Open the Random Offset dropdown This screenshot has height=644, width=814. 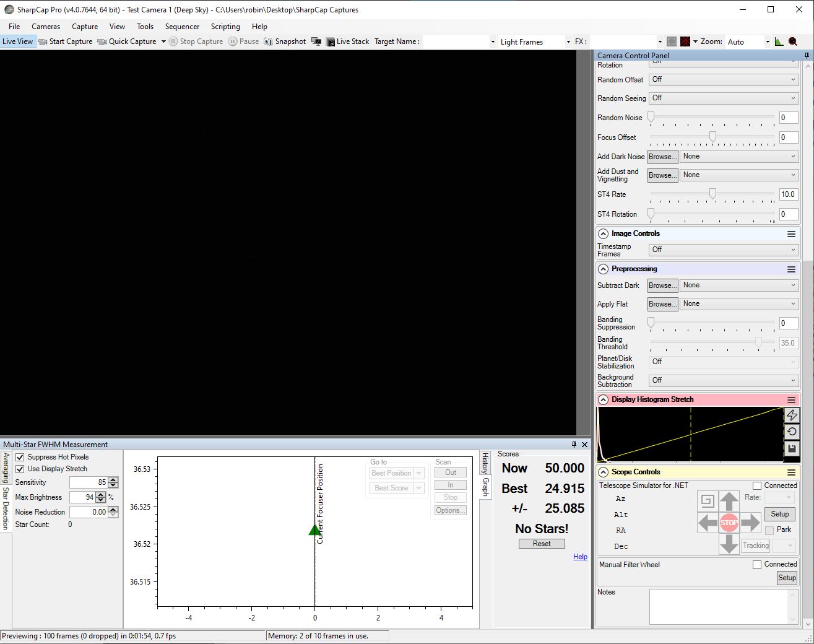(x=724, y=80)
